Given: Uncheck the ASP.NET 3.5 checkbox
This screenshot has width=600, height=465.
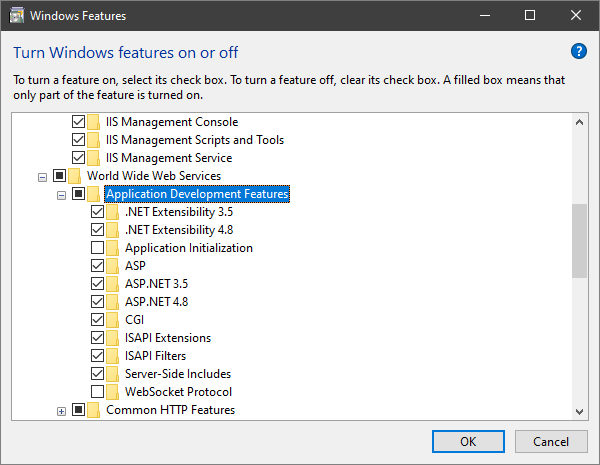Looking at the screenshot, I should click(98, 284).
